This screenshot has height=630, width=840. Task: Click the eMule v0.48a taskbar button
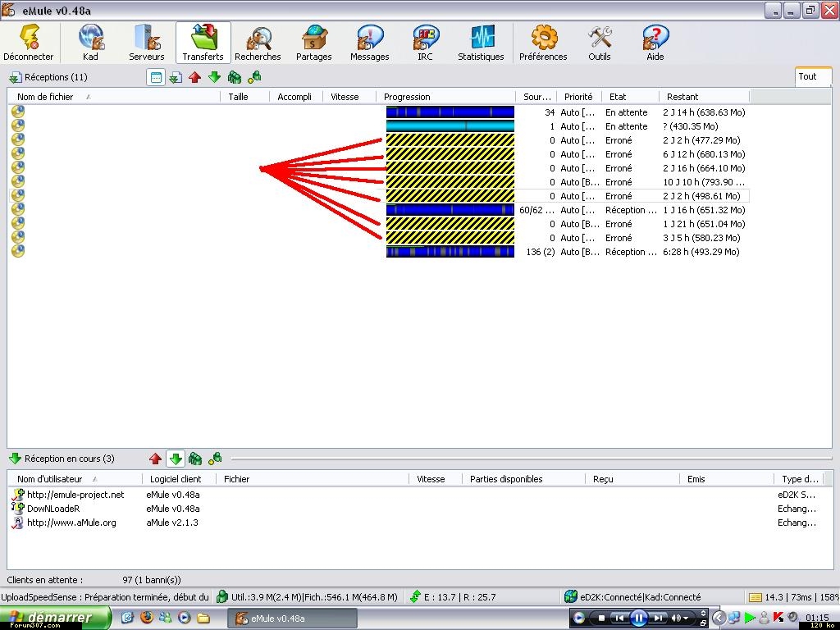(x=293, y=619)
